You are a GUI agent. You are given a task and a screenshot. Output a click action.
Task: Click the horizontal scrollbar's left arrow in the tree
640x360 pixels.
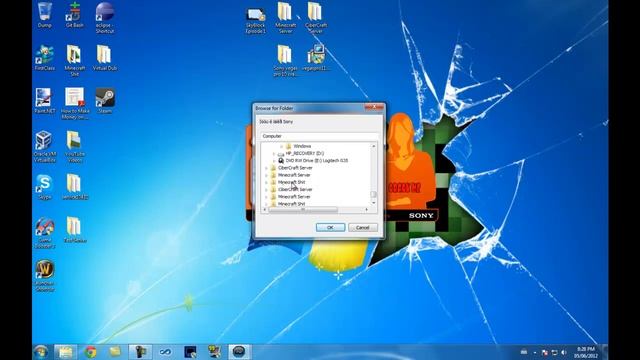point(265,210)
